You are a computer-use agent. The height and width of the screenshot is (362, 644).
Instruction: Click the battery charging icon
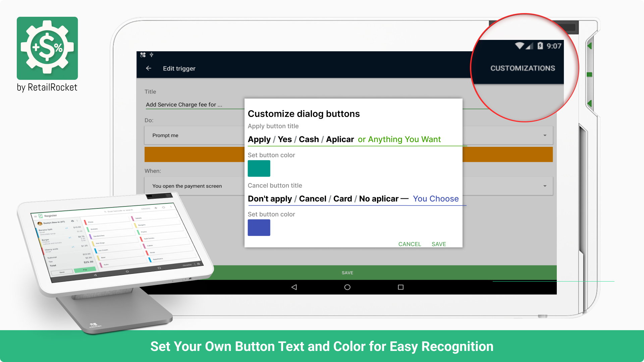click(x=540, y=46)
